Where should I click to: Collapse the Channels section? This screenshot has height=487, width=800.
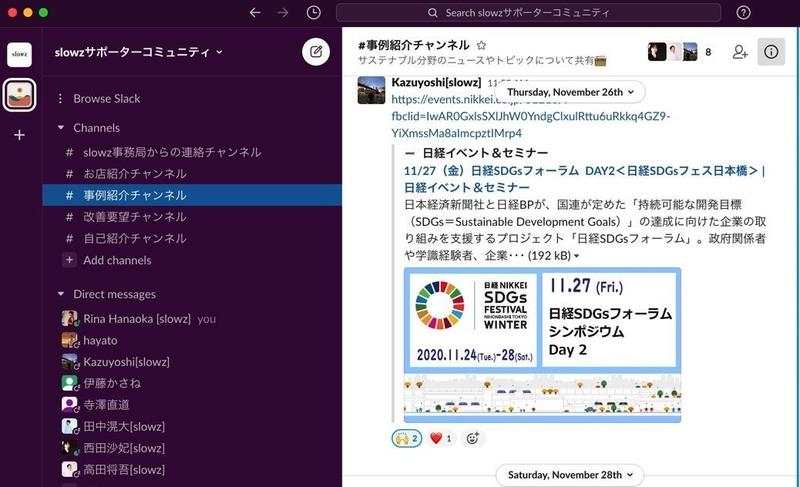[x=61, y=127]
